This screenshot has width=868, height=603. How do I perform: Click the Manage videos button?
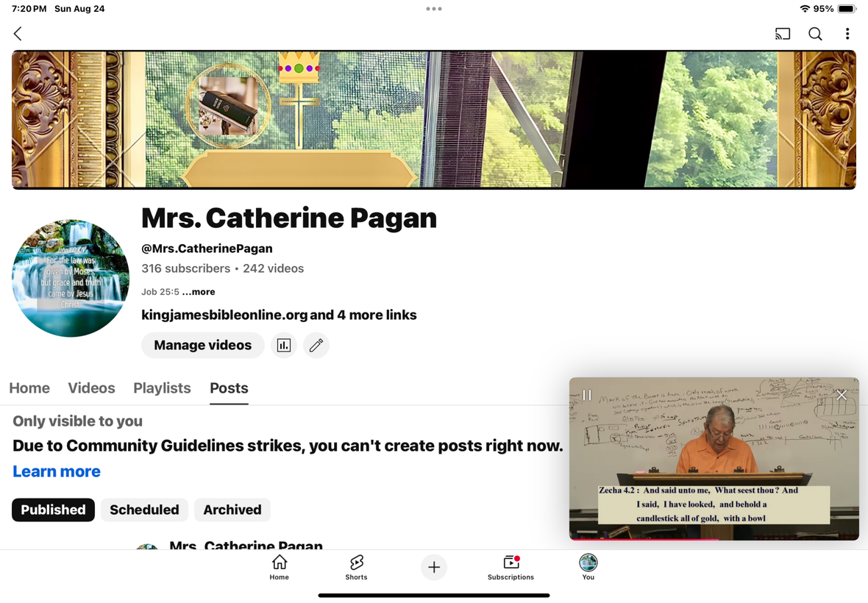pyautogui.click(x=202, y=345)
